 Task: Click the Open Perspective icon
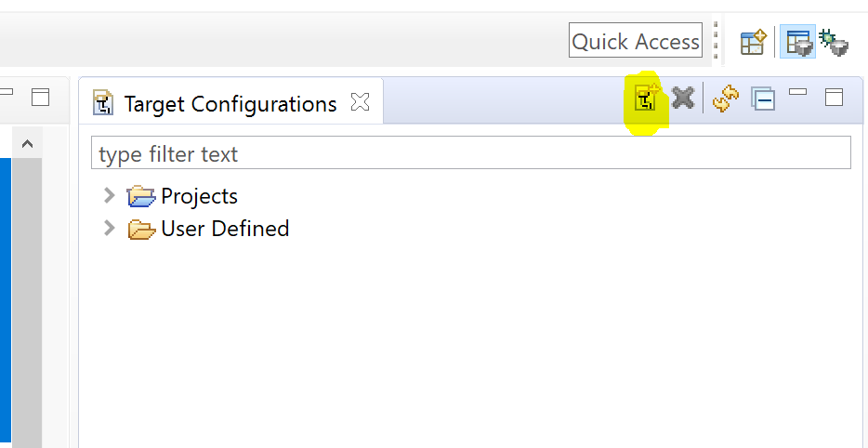tap(752, 42)
